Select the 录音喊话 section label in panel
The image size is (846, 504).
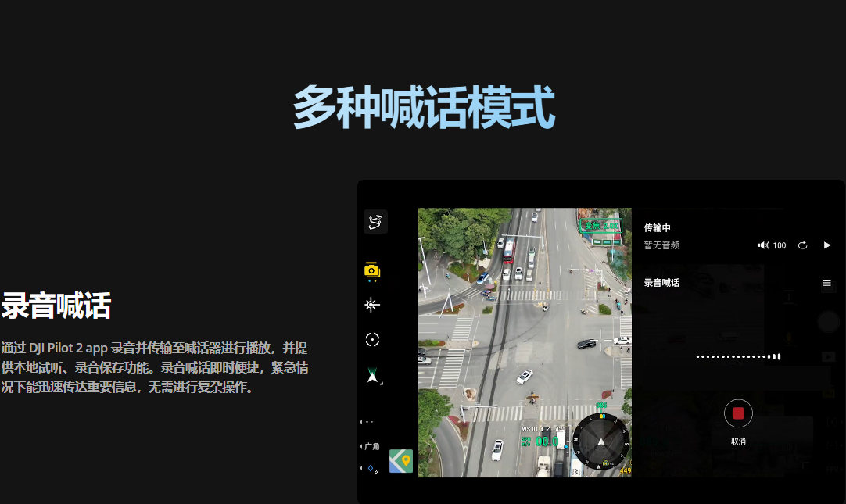[x=661, y=283]
